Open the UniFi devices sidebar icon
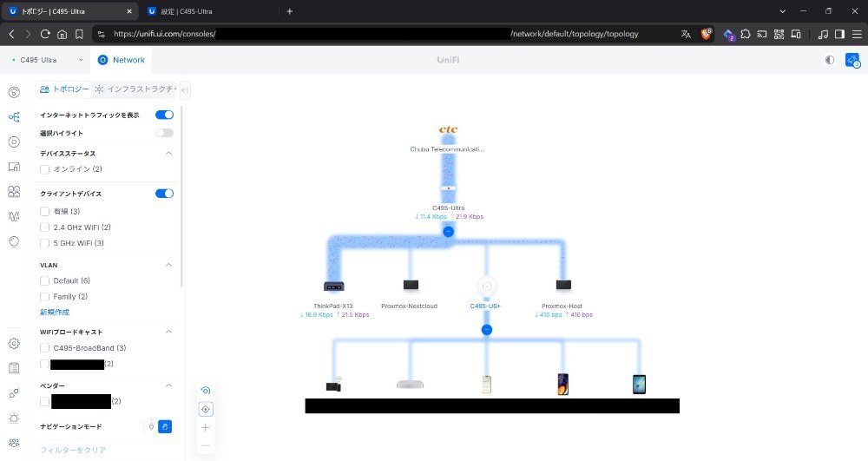This screenshot has width=868, height=461. 14,142
